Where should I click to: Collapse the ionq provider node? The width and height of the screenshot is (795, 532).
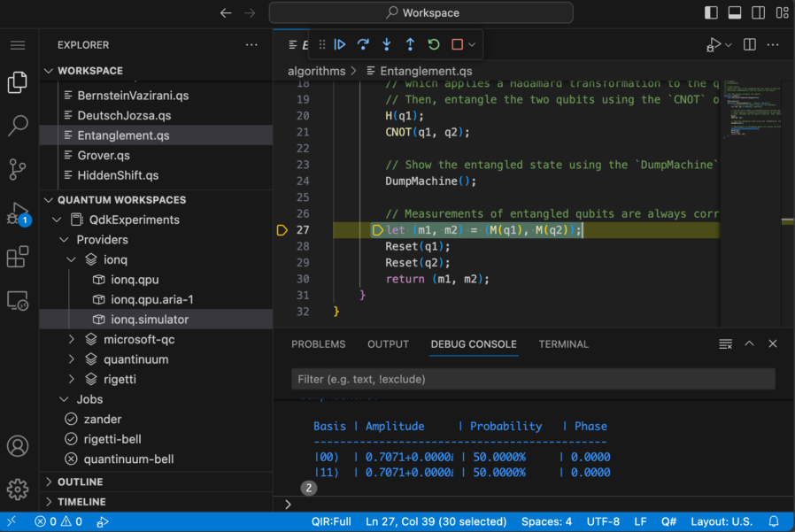click(72, 259)
